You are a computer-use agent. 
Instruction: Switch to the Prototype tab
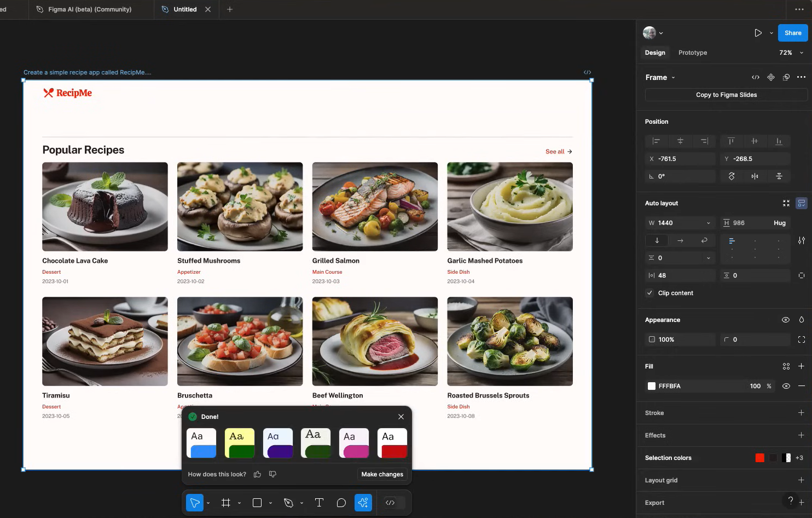point(692,53)
